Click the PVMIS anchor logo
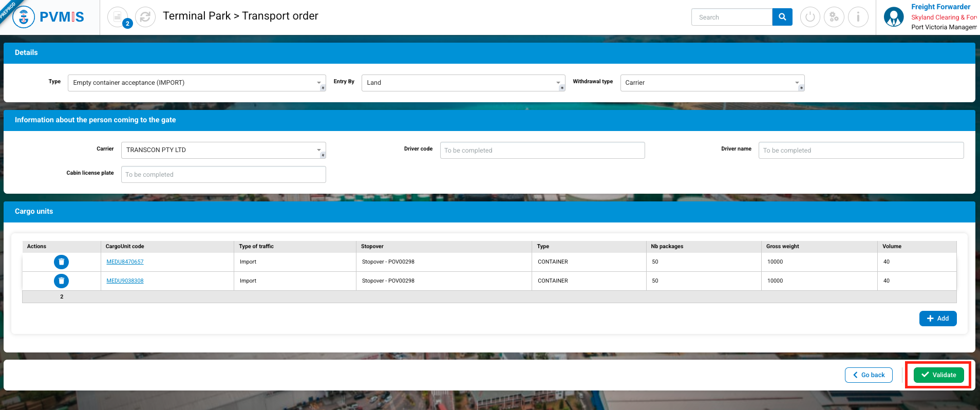 pyautogui.click(x=24, y=17)
